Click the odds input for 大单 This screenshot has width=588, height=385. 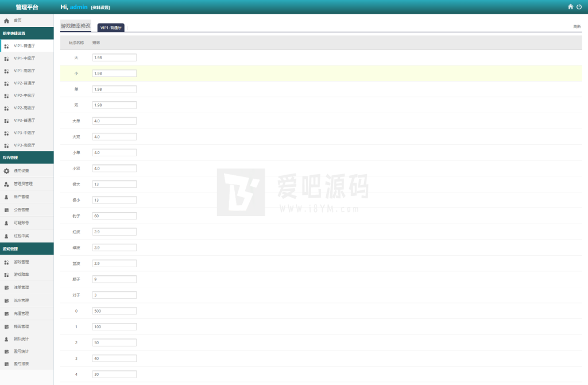coord(114,121)
